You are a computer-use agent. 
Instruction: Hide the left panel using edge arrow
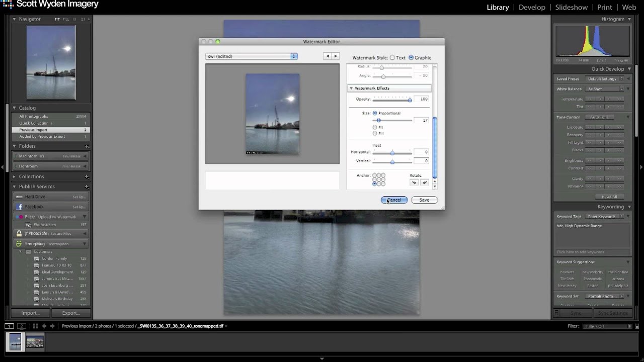[3, 167]
